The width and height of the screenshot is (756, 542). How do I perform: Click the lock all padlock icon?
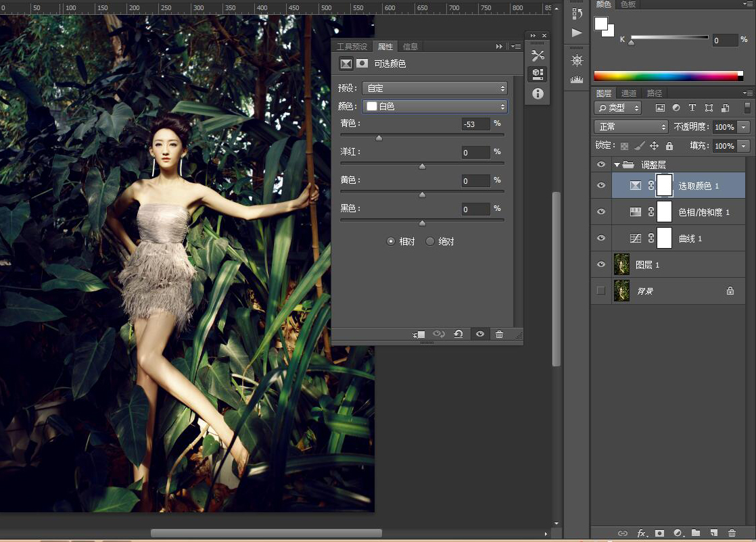[669, 146]
